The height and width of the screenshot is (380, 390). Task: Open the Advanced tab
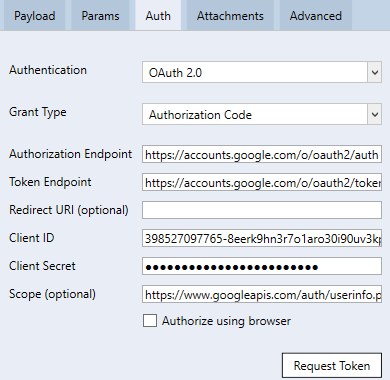point(316,15)
